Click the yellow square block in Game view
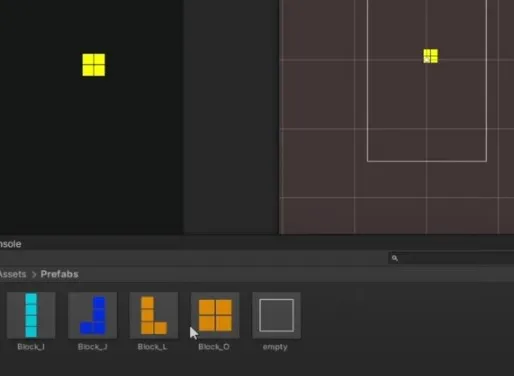The image size is (514, 376). pos(94,65)
